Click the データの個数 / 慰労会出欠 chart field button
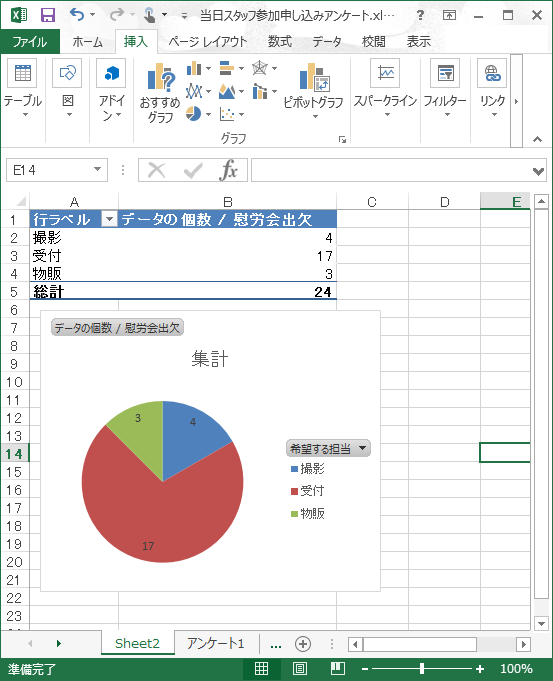Viewport: 553px width, 681px height. click(x=117, y=327)
